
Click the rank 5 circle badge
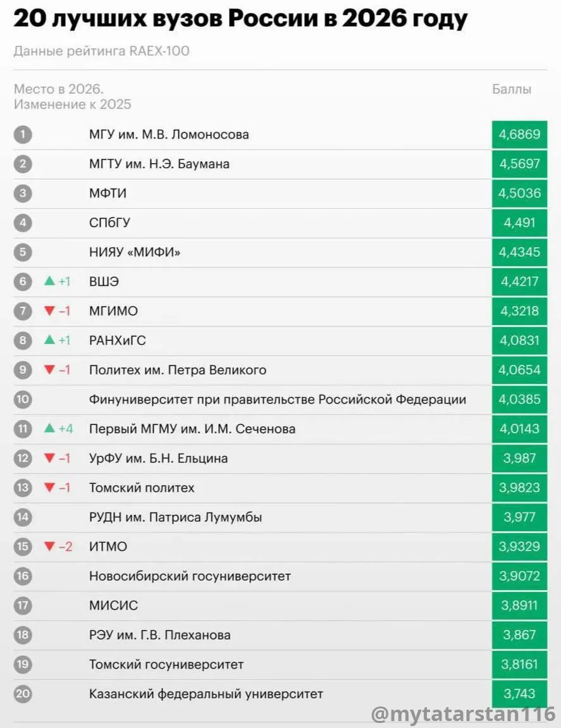23,252
